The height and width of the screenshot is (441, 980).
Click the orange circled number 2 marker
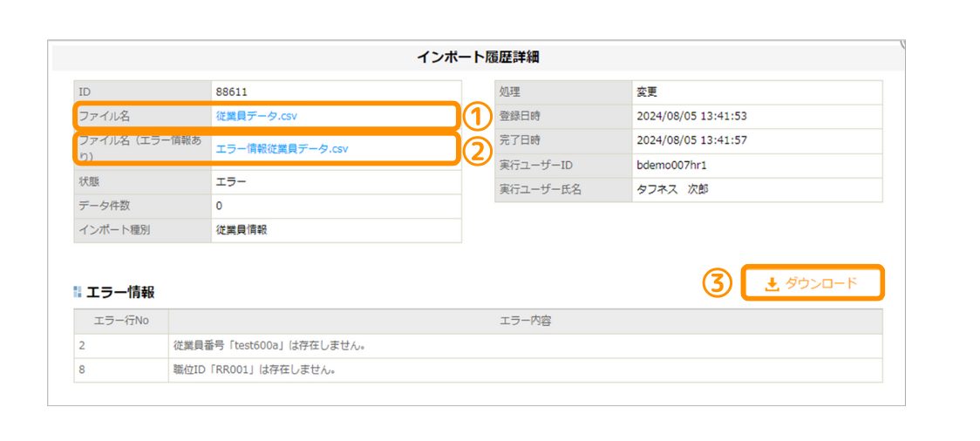[474, 151]
